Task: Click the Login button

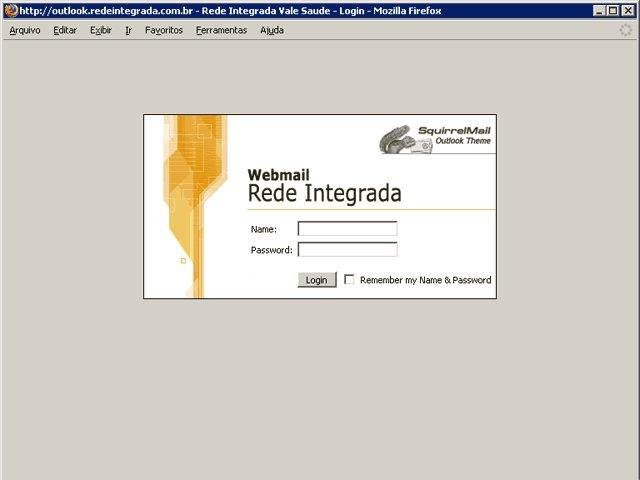Action: coord(317,280)
